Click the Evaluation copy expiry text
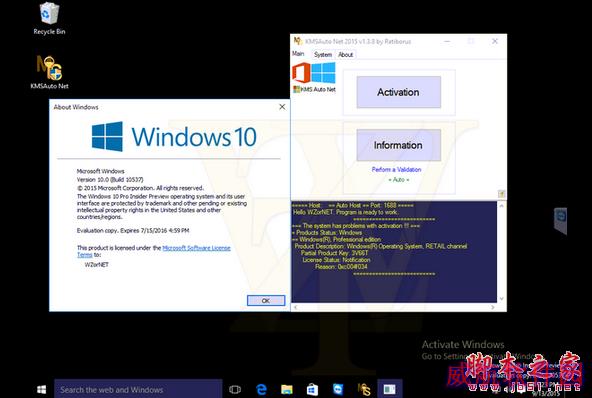592x398 pixels. click(x=133, y=230)
